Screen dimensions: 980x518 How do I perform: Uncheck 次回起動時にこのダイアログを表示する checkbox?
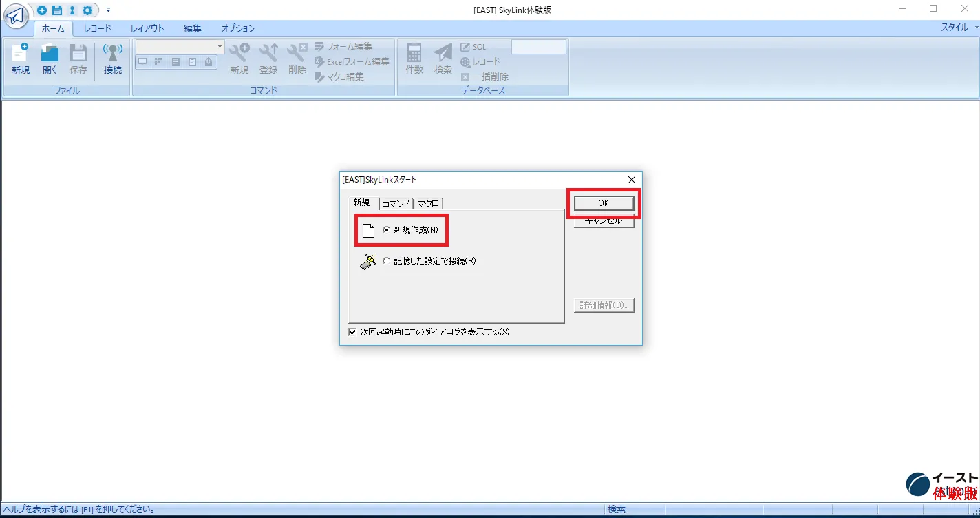click(353, 332)
